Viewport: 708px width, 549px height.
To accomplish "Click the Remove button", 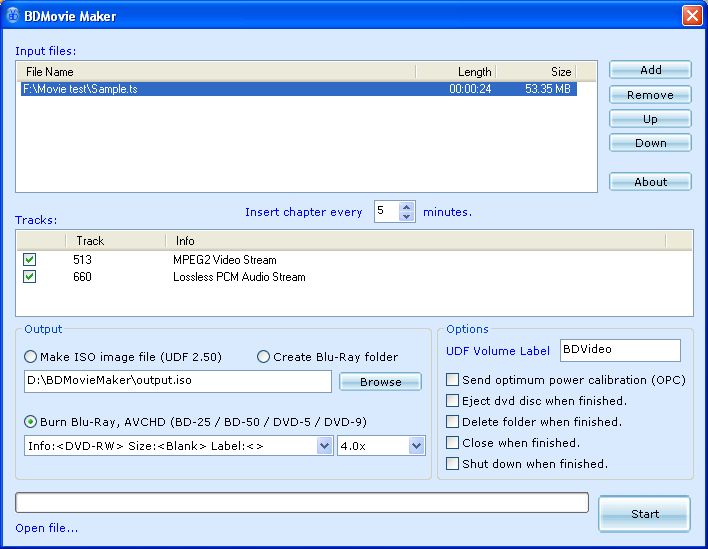I will pos(650,95).
